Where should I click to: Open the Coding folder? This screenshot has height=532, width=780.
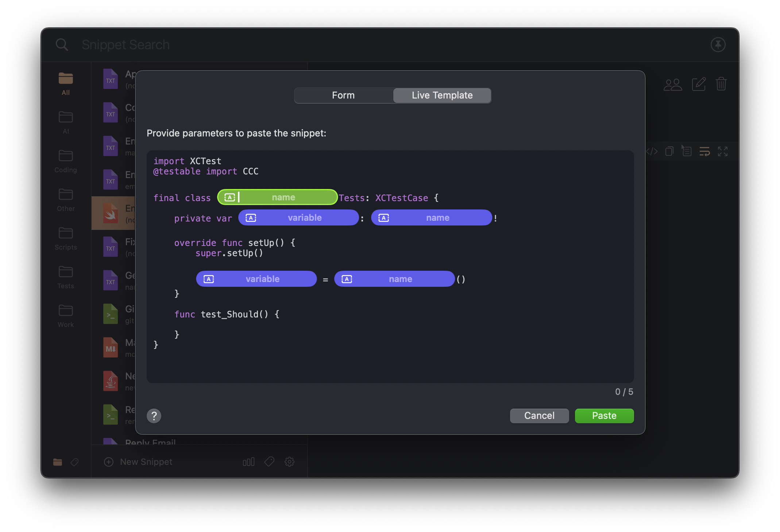pyautogui.click(x=66, y=161)
